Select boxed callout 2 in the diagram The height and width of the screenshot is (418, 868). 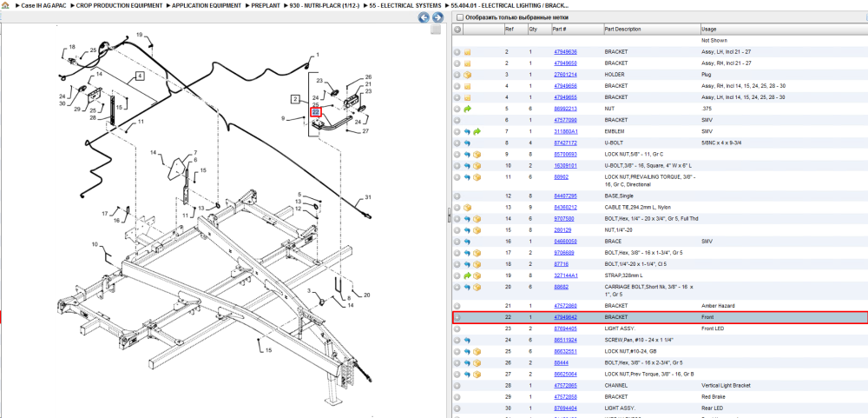point(296,100)
